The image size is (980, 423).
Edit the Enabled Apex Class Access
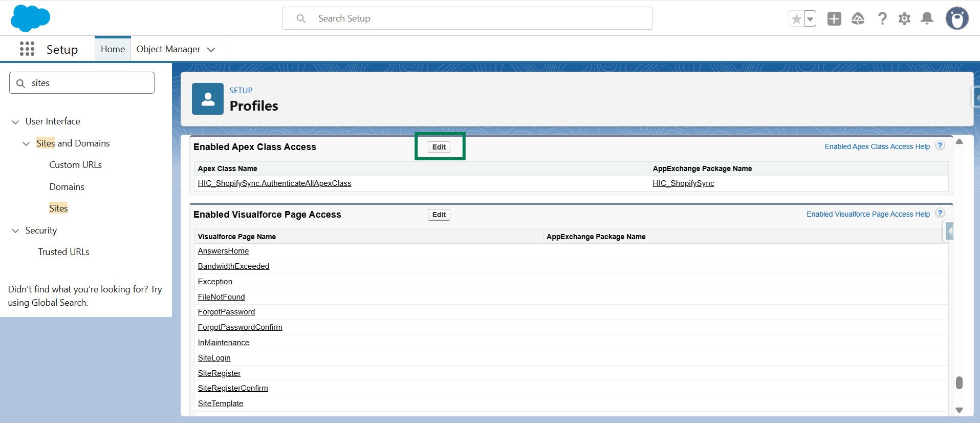tap(439, 147)
